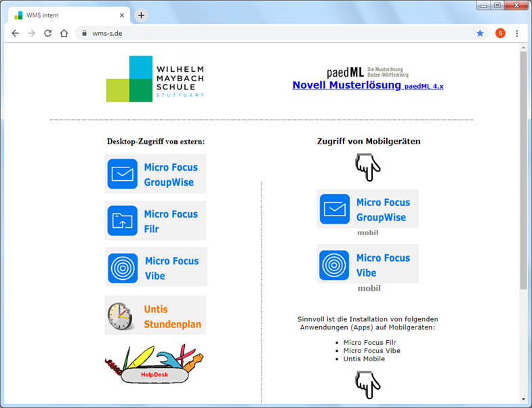Open the Chrome three-dot menu
Viewport: 532px width, 408px height.
(516, 33)
